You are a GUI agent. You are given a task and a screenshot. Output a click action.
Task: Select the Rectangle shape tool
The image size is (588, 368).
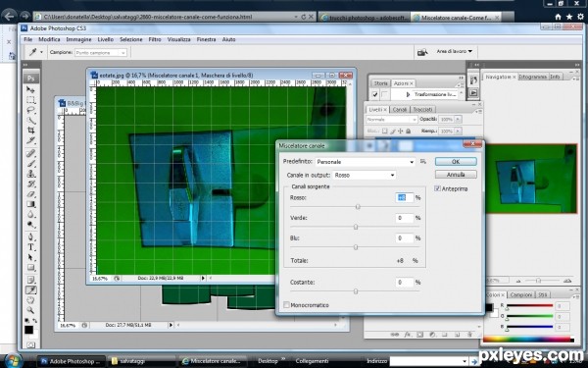[30, 267]
